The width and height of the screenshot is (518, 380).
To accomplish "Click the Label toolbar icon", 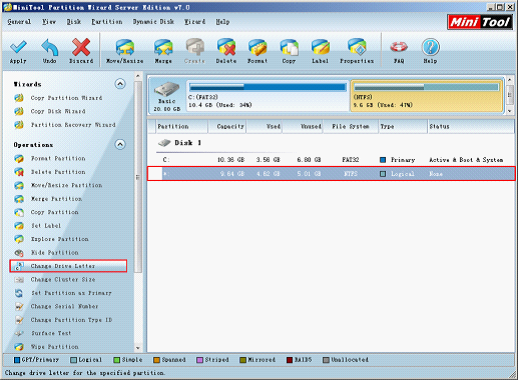I will pos(320,47).
